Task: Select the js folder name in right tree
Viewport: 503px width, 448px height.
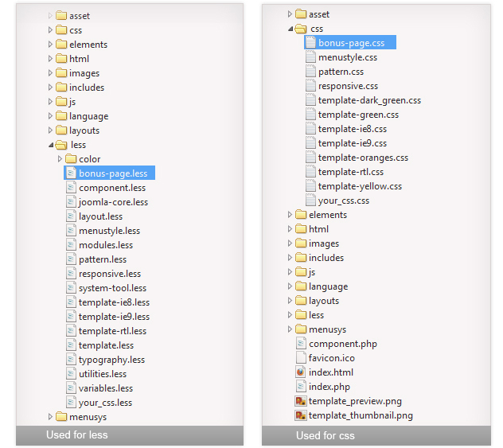Action: pos(312,272)
